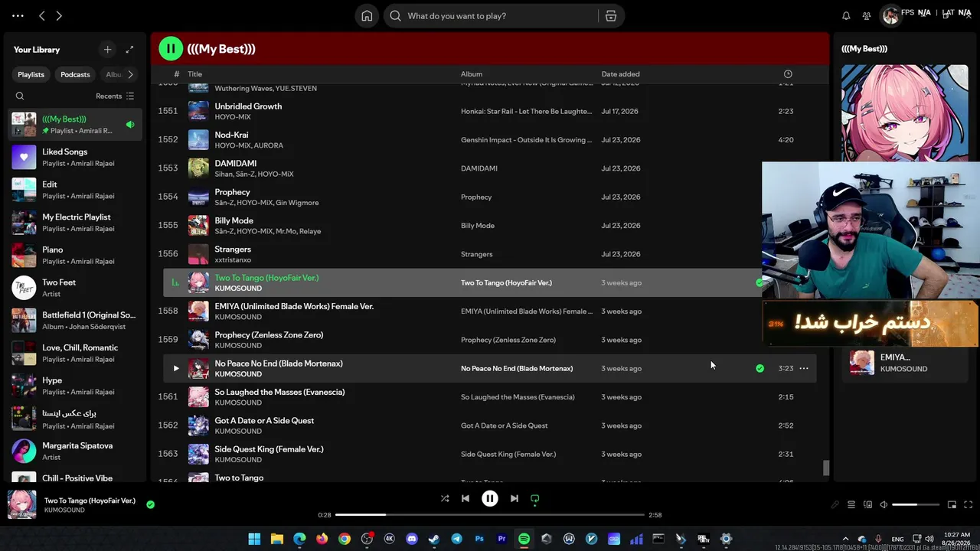Create a new playlist with plus button
This screenshot has height=551, width=980.
pyautogui.click(x=107, y=50)
